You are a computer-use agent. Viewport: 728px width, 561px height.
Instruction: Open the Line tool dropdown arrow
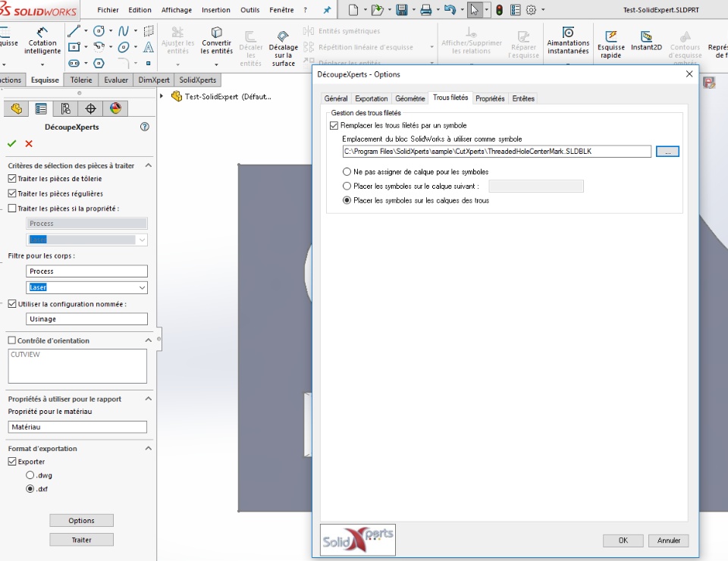[86, 31]
